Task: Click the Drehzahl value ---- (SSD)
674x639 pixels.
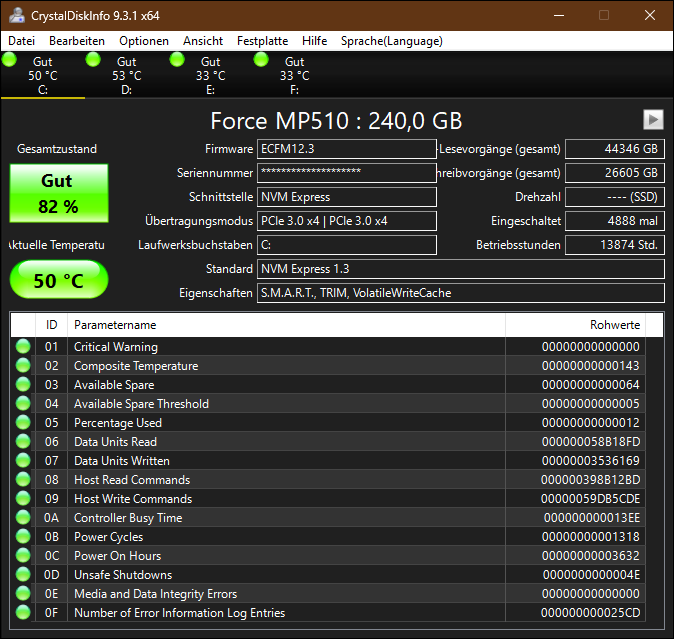Action: 615,197
